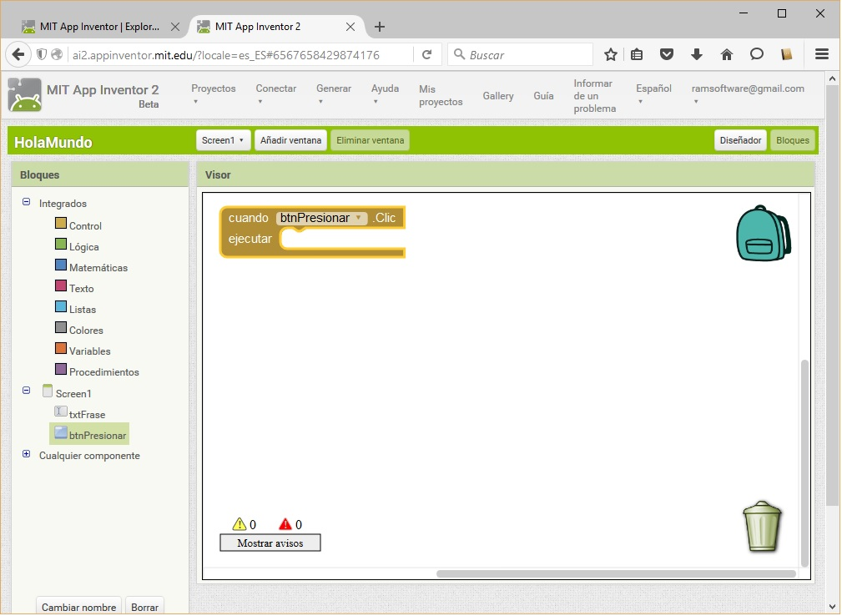842x616 pixels.
Task: Open the Screen1 dropdown selector
Action: 223,140
